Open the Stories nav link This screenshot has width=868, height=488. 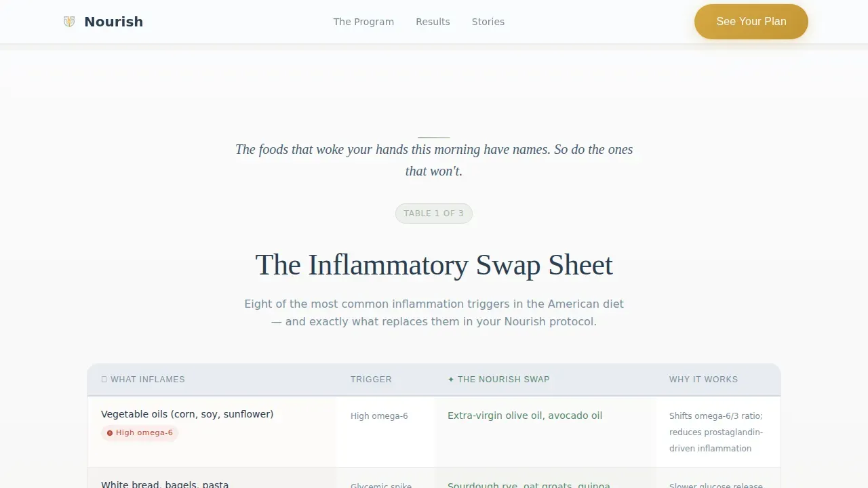pyautogui.click(x=488, y=22)
